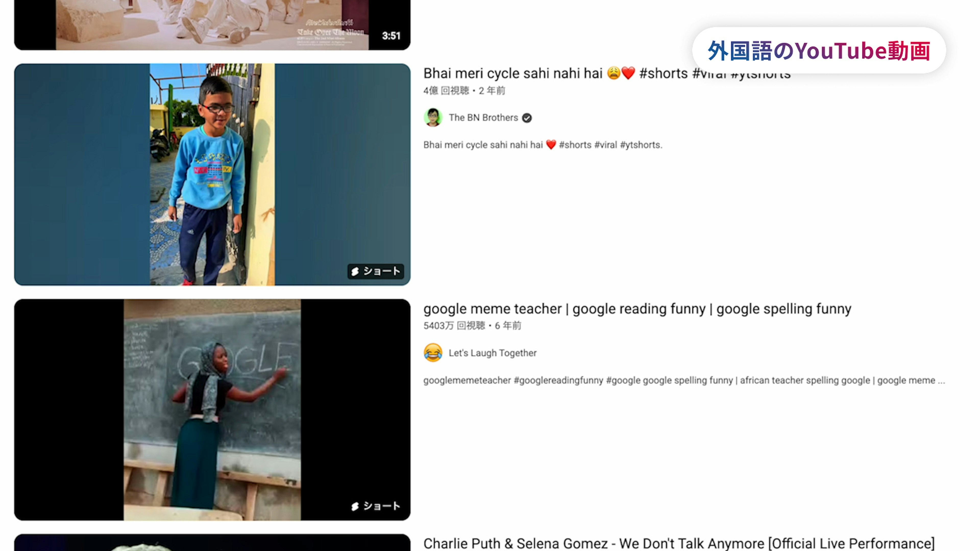Open "Bhai meri cycle sahi nahi hai" title
The image size is (980, 551).
[x=513, y=73]
